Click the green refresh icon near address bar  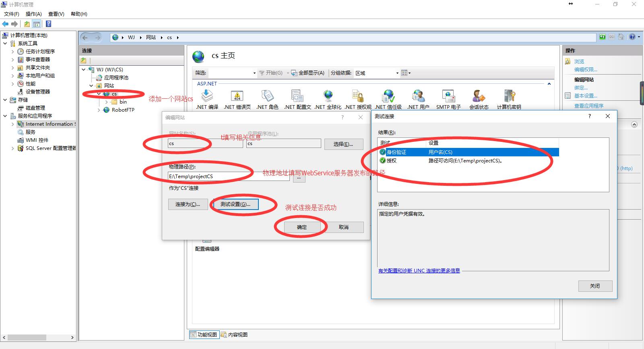(602, 37)
